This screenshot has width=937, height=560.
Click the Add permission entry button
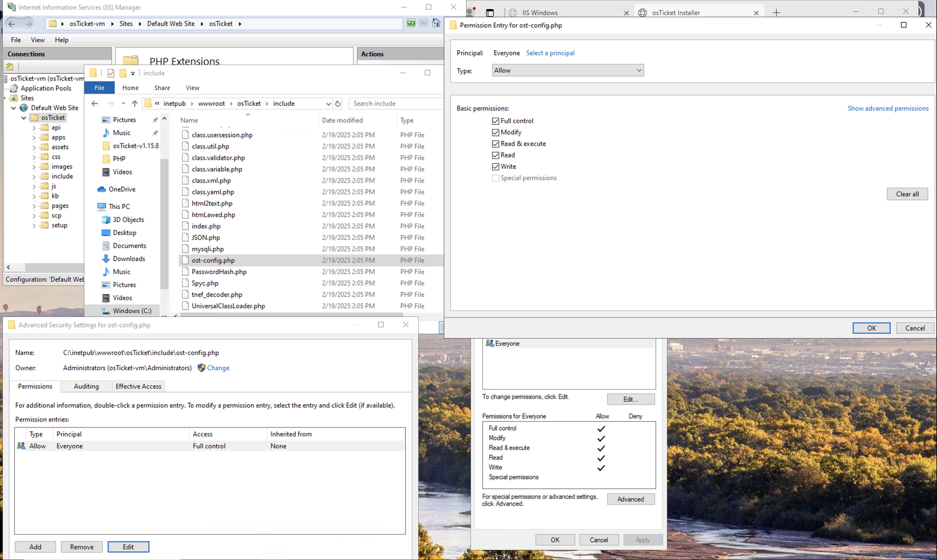pyautogui.click(x=35, y=547)
